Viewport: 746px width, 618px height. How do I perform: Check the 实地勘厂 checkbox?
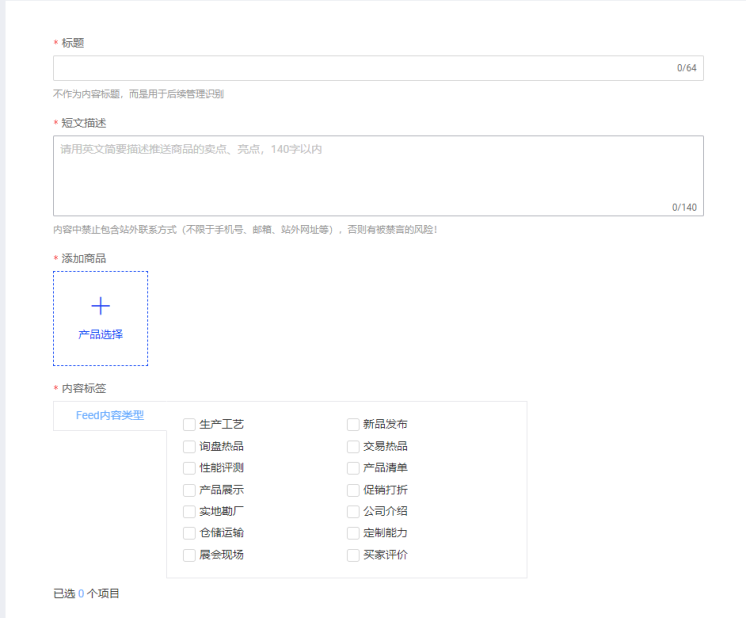point(189,512)
